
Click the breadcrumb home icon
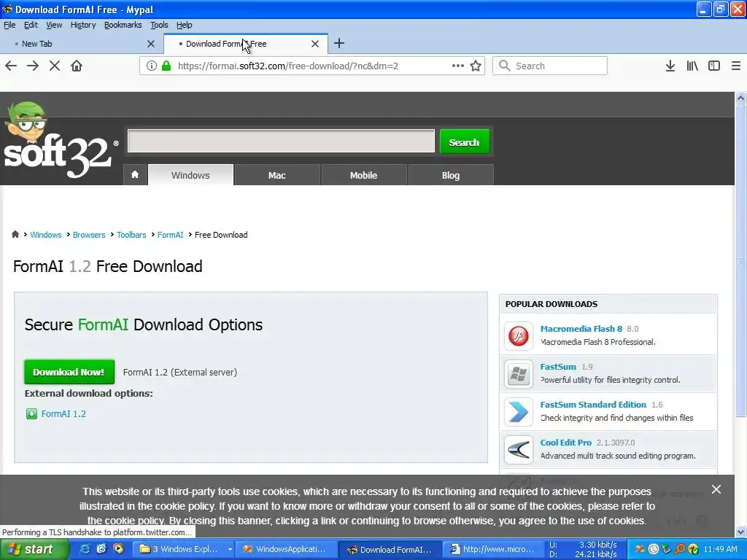point(15,234)
